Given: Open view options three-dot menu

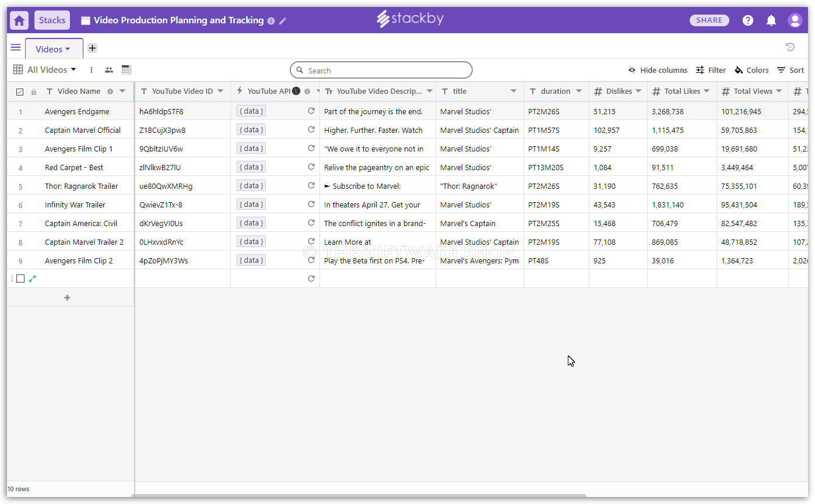Looking at the screenshot, I should (92, 70).
